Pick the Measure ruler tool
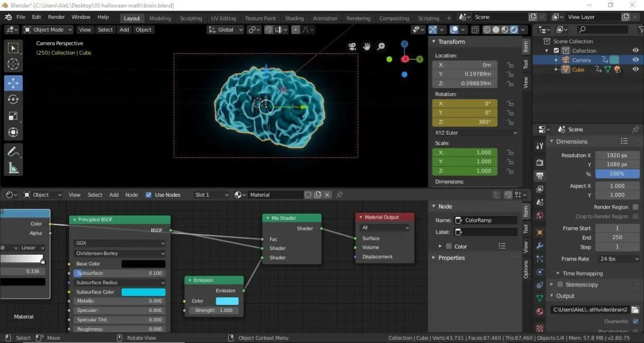 (13, 168)
